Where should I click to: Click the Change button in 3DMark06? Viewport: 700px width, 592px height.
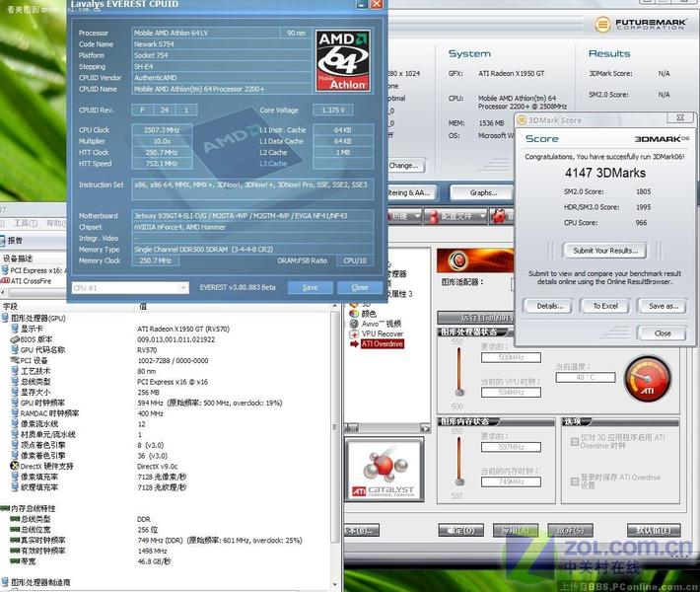coord(406,166)
